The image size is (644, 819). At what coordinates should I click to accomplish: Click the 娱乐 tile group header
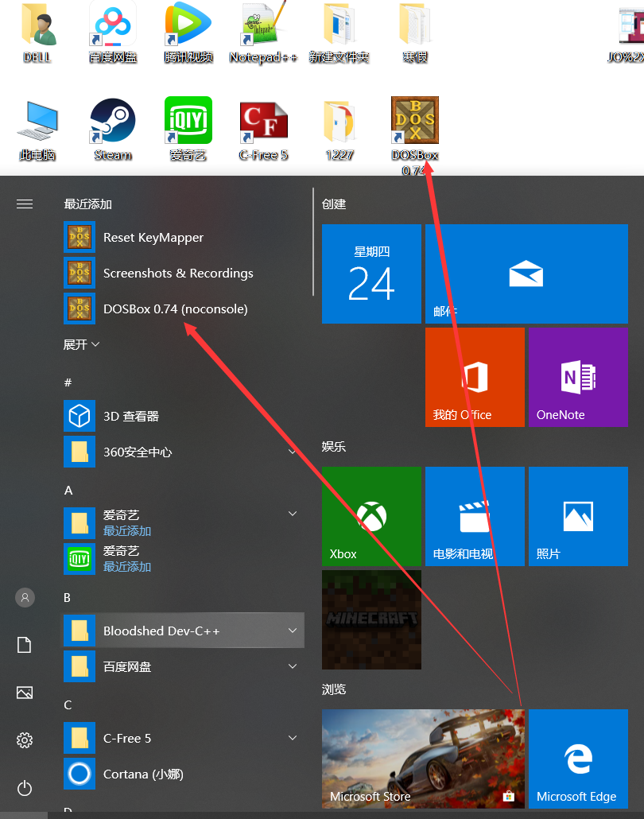coord(334,447)
